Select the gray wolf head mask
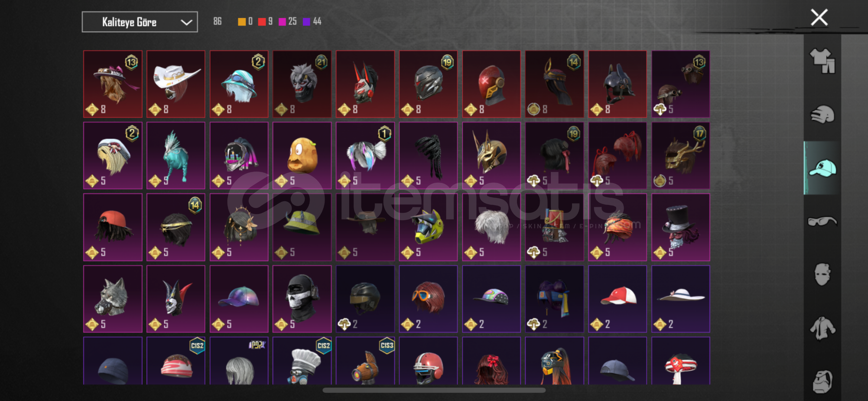Viewport: 868px width, 401px height. coord(113,299)
